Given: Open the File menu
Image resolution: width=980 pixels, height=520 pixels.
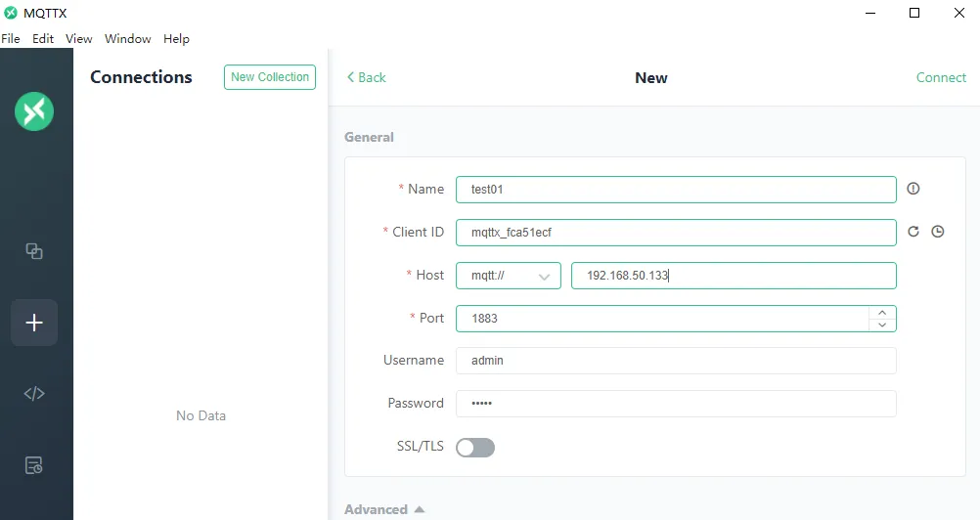Looking at the screenshot, I should click(11, 39).
